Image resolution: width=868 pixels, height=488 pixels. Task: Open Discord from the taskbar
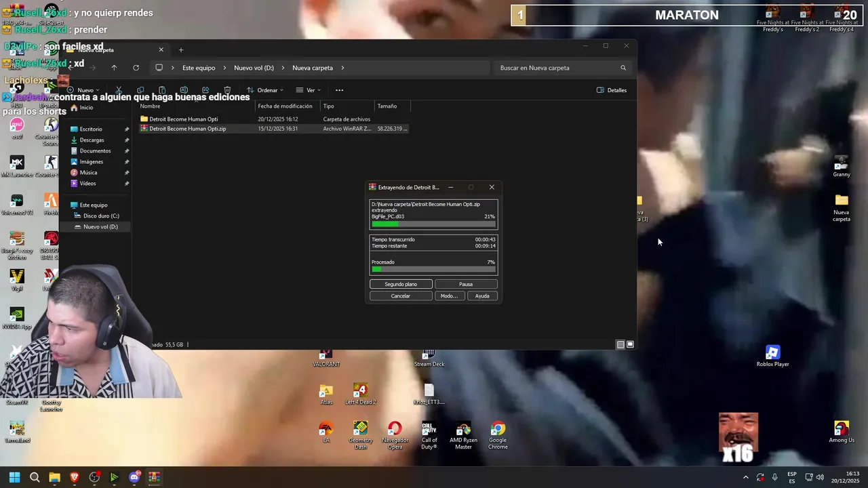pyautogui.click(x=134, y=477)
